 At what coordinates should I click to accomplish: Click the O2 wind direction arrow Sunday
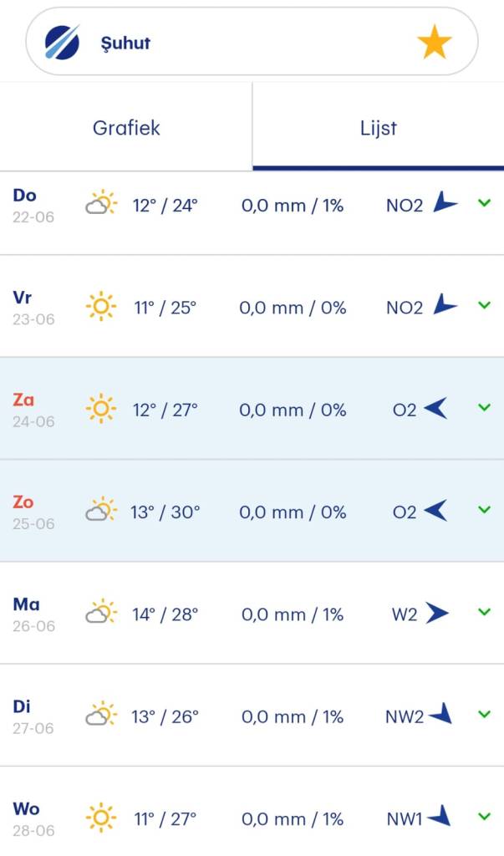[x=435, y=511]
